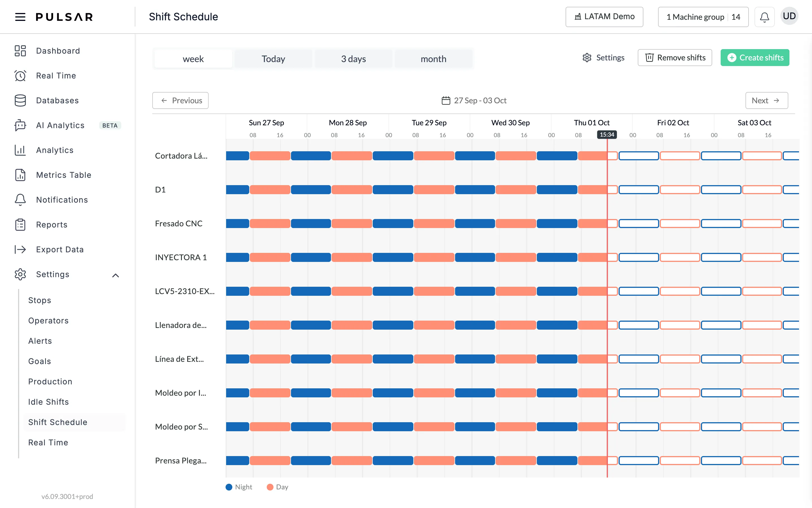The height and width of the screenshot is (508, 812).
Task: Click the 15:34 current time marker
Action: coord(607,135)
